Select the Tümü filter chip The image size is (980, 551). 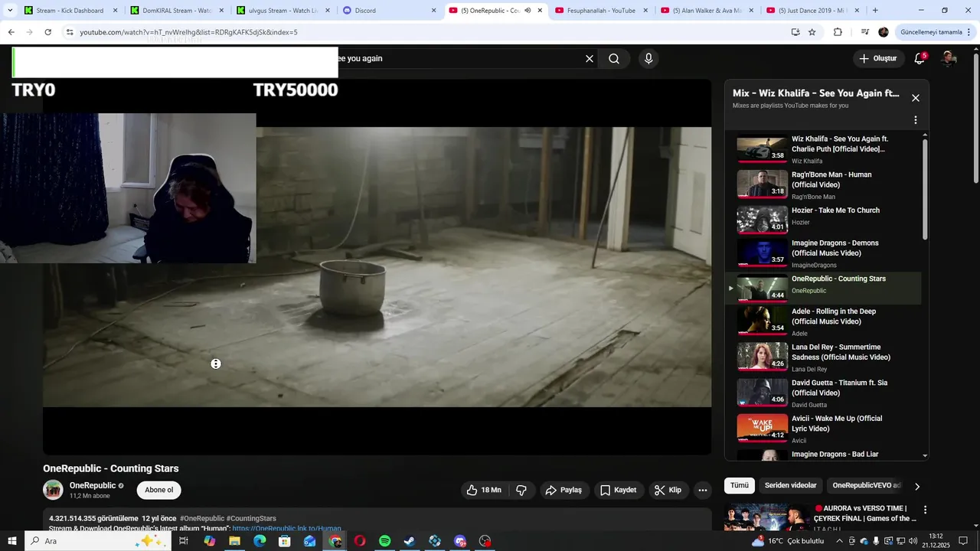click(x=739, y=485)
